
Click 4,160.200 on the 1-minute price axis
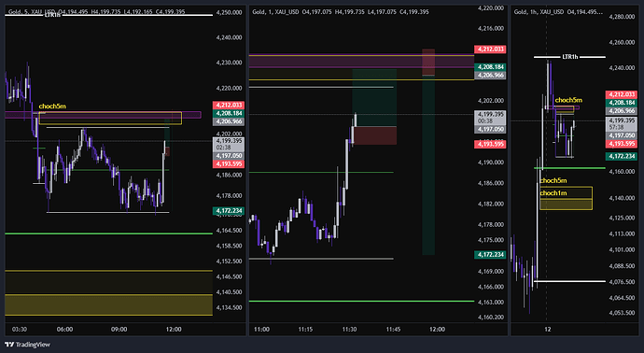491,318
